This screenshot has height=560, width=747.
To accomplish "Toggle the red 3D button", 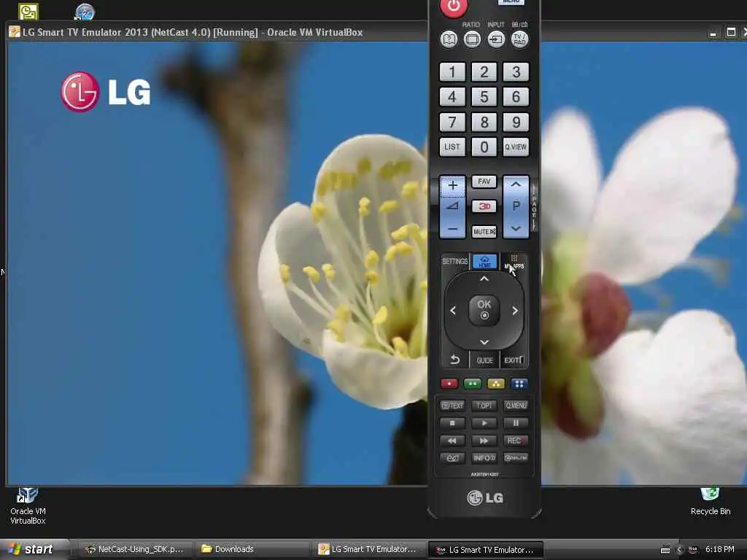I will tap(484, 206).
